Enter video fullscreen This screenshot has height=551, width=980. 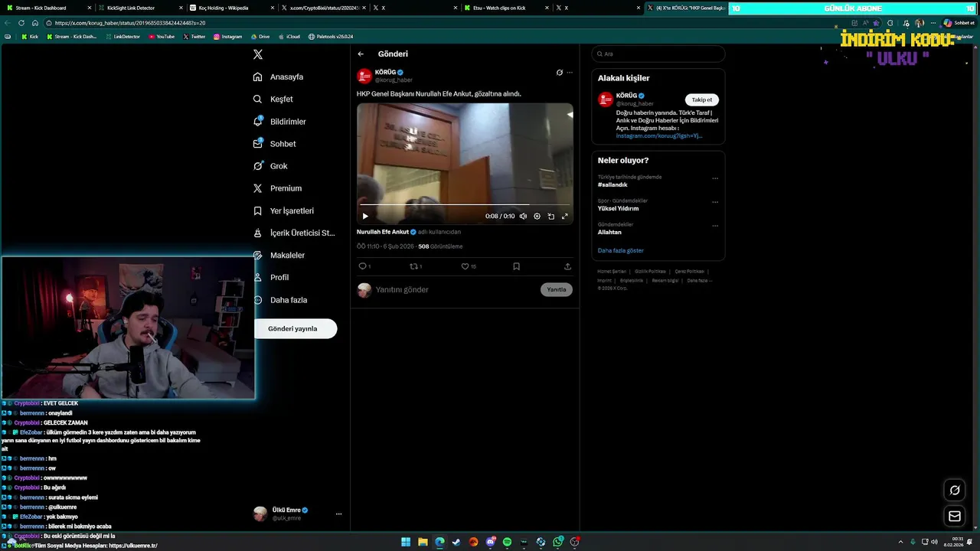point(565,216)
